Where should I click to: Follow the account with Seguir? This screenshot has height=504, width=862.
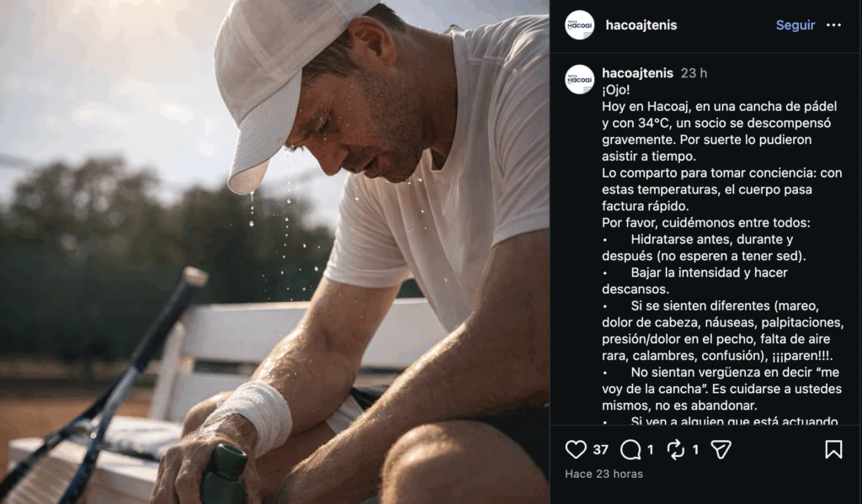coord(795,25)
